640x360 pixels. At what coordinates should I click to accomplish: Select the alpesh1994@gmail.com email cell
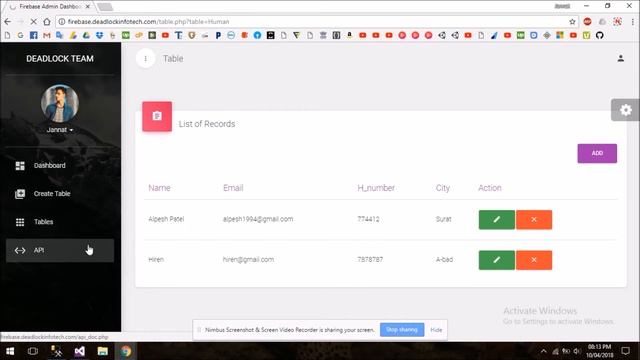pyautogui.click(x=258, y=219)
